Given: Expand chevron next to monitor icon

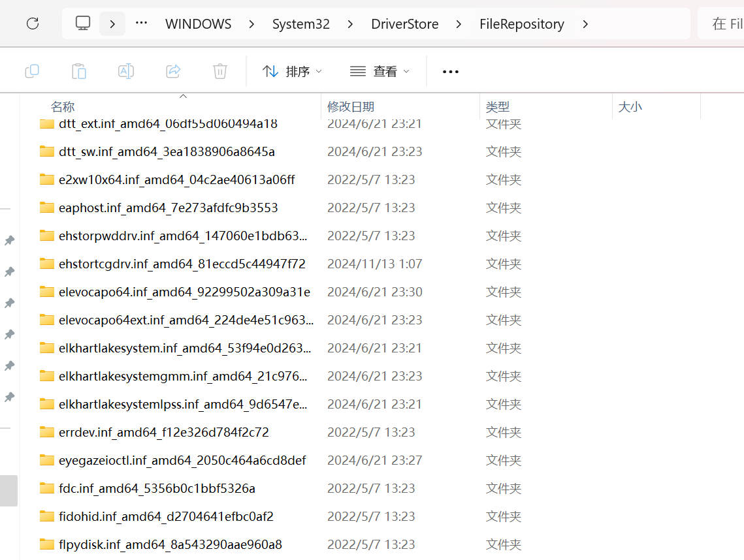Looking at the screenshot, I should (112, 23).
